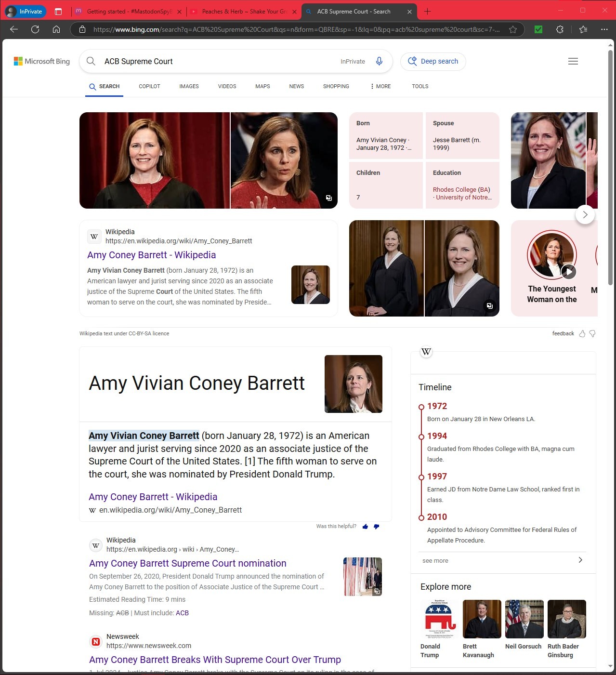Image resolution: width=616 pixels, height=675 pixels.
Task: Click Must include: ACB link
Action: pyautogui.click(x=182, y=613)
